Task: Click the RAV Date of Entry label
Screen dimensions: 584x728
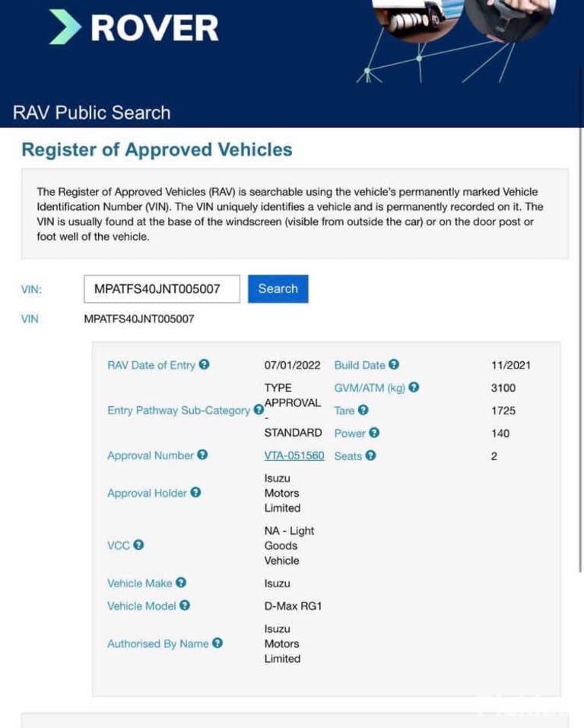Action: pos(151,365)
